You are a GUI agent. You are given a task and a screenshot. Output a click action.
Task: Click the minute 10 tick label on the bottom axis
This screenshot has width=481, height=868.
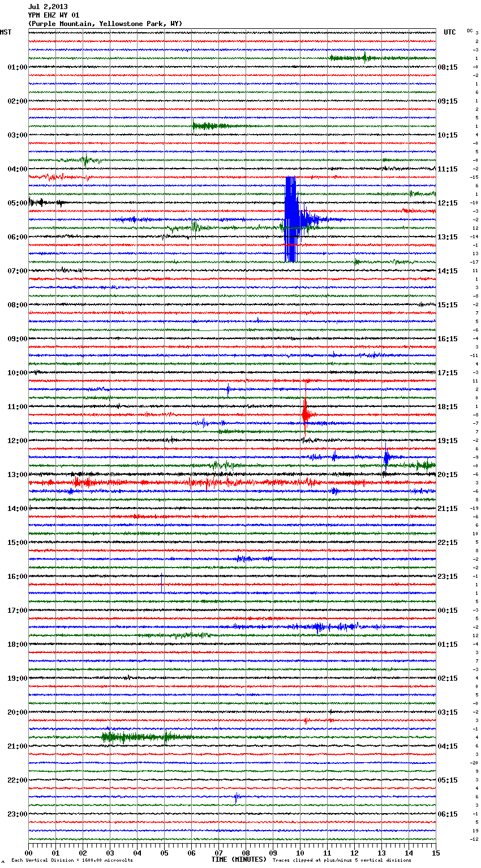coord(300,853)
